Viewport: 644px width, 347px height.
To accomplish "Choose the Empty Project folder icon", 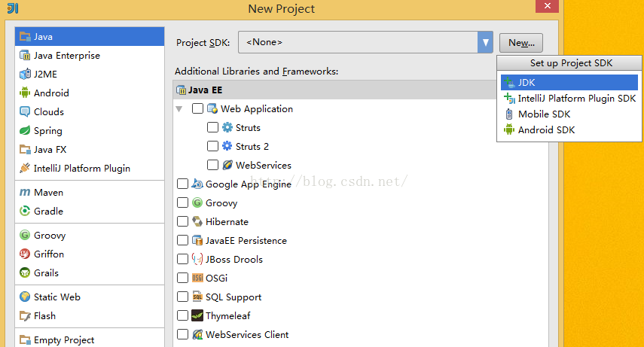I will coord(25,340).
